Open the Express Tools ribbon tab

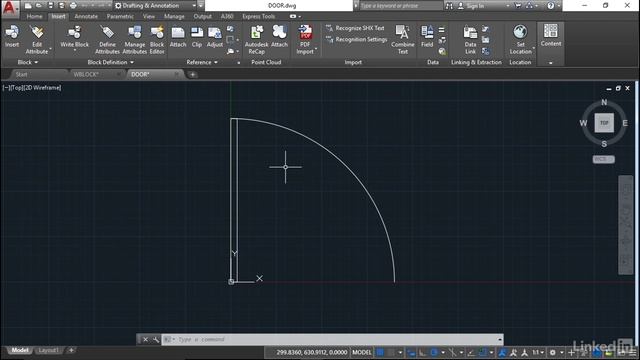point(258,16)
